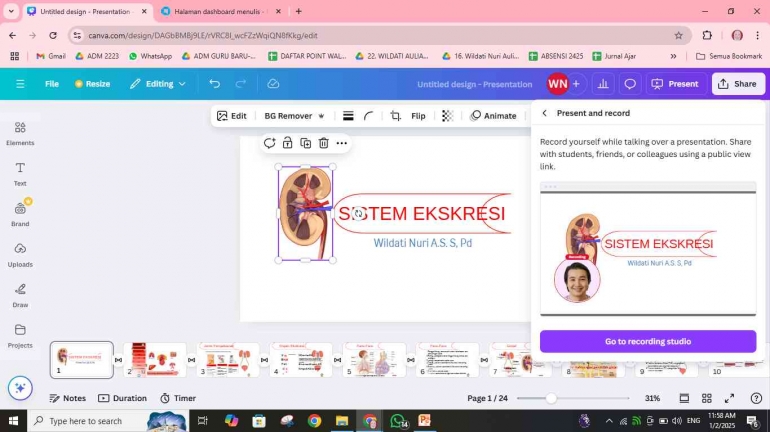Click BG Remover in toolbar
This screenshot has height=432, width=770.
tap(294, 116)
